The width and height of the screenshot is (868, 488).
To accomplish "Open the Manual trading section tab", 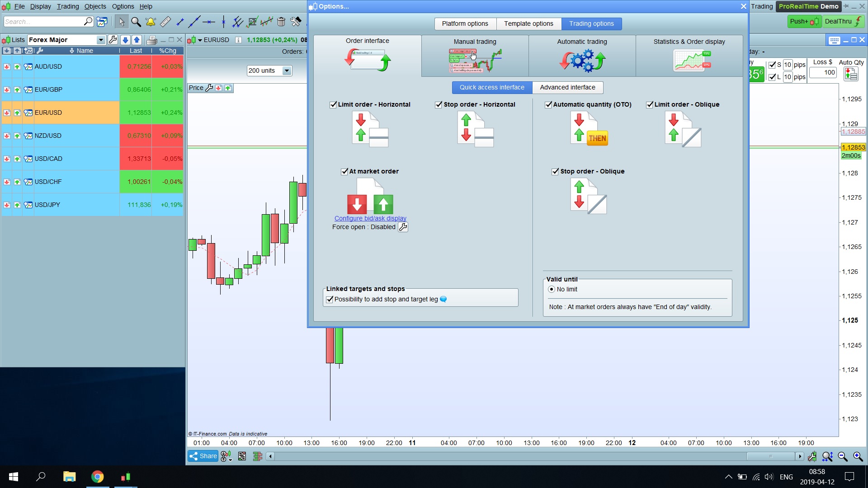I will click(x=475, y=56).
